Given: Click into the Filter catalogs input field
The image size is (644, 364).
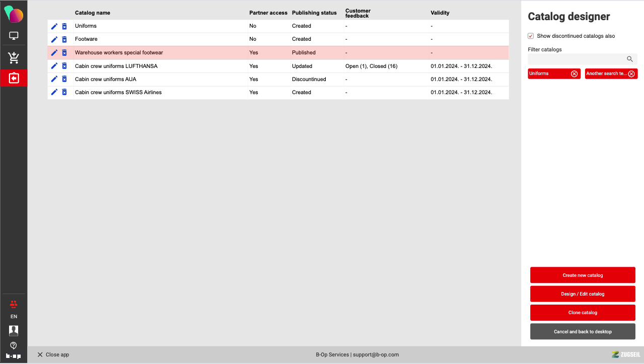Looking at the screenshot, I should (576, 59).
